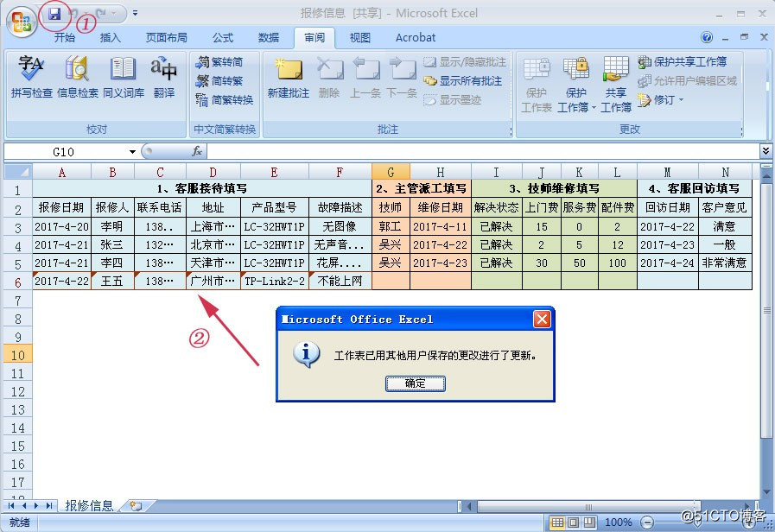Open the 数据 (Data) tab
Image resolution: width=775 pixels, height=532 pixels.
269,37
